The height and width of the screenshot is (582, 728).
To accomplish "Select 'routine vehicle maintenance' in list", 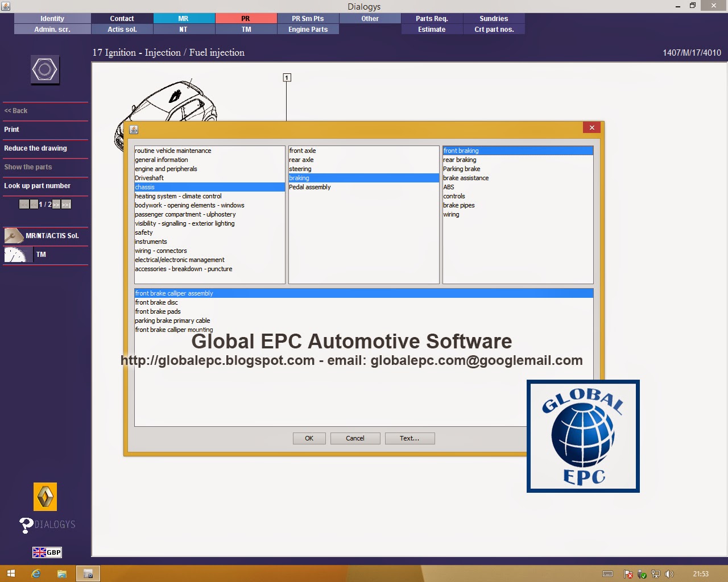I will click(210, 151).
